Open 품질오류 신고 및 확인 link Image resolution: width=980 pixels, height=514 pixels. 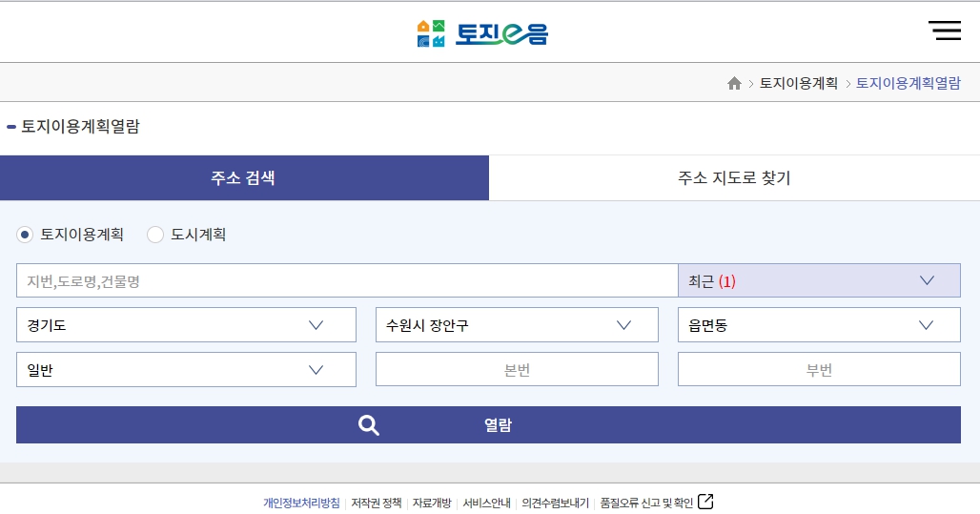[646, 503]
